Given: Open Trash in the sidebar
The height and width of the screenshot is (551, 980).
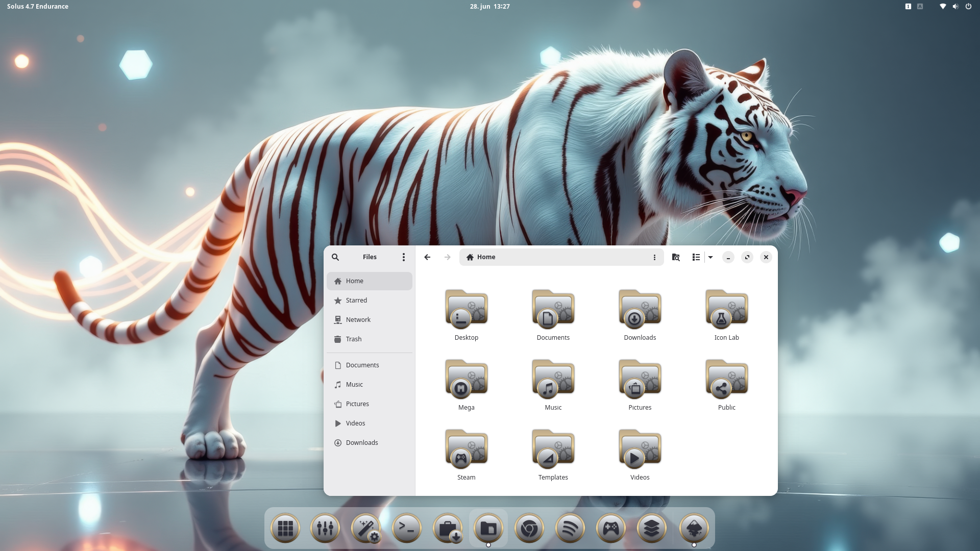Looking at the screenshot, I should point(370,339).
